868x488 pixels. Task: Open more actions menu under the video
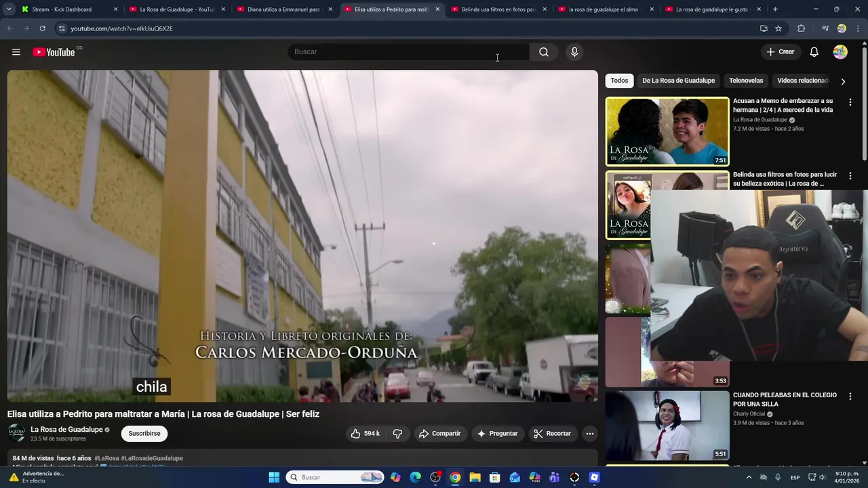590,434
